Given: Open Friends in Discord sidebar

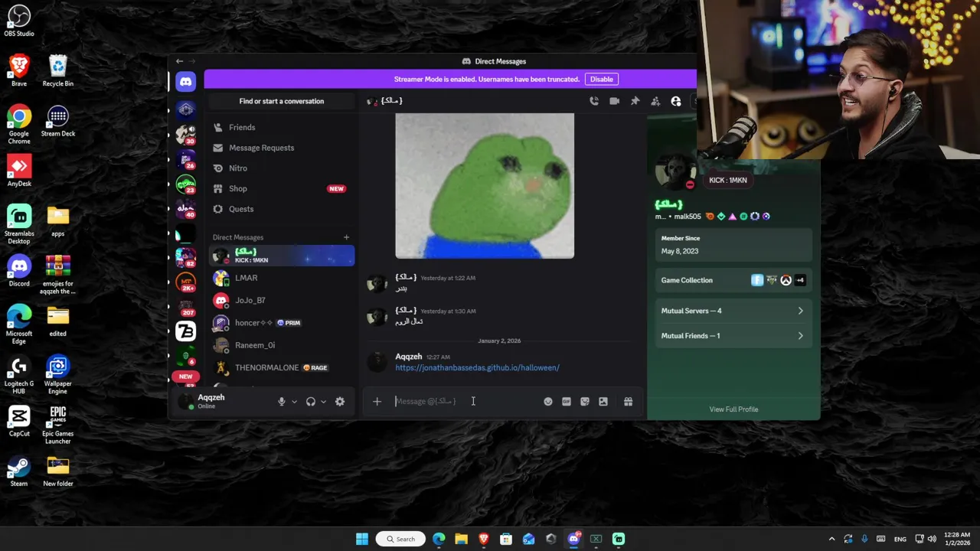Looking at the screenshot, I should pos(282,127).
